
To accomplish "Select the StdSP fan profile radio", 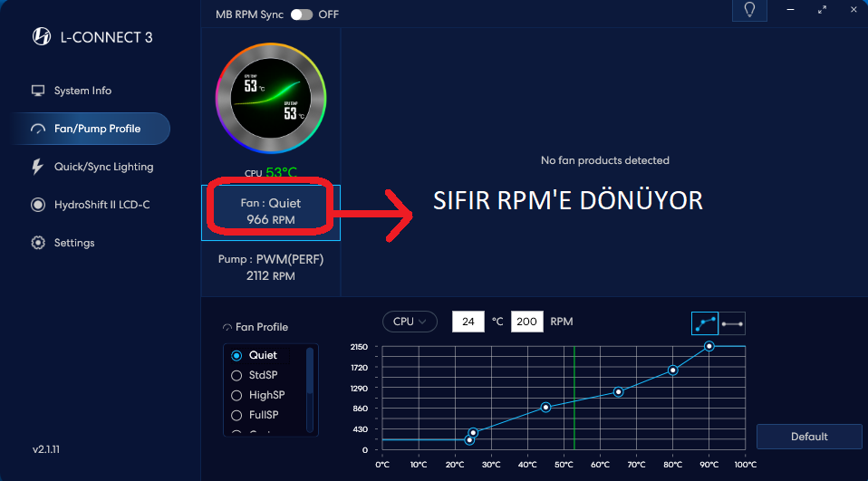I will [x=236, y=375].
